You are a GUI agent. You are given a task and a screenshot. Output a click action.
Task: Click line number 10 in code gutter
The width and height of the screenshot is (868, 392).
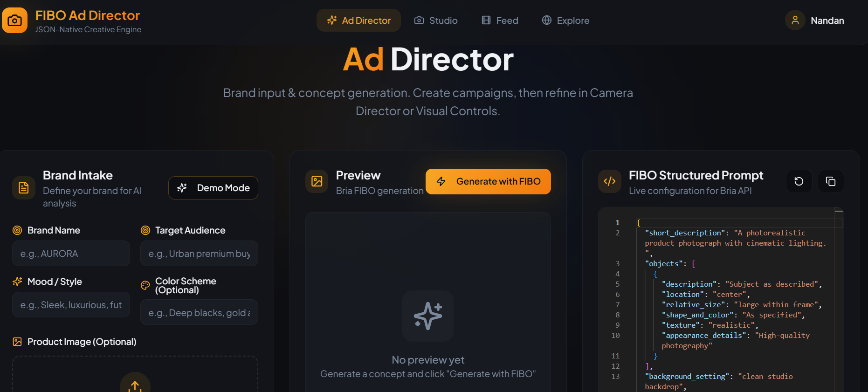coord(615,336)
